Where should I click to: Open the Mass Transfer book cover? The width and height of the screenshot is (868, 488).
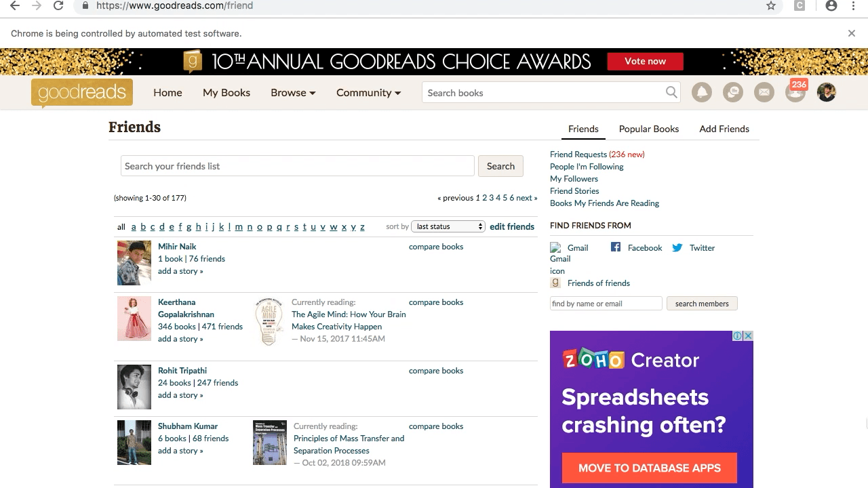[x=270, y=443]
